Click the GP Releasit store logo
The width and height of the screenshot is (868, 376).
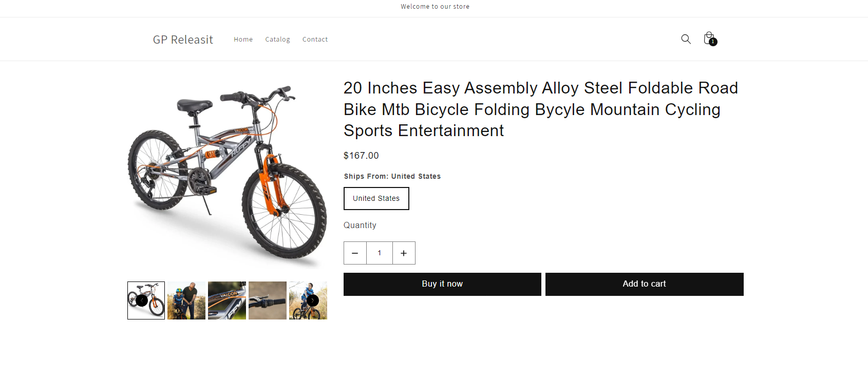183,40
